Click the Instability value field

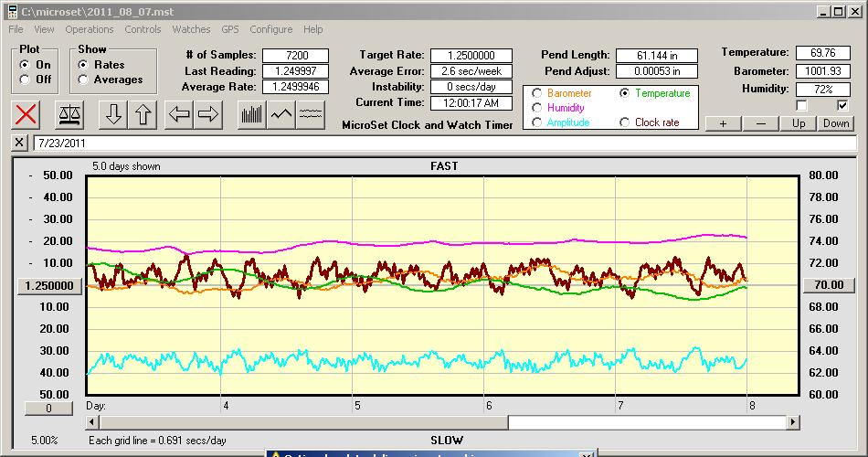coord(471,87)
